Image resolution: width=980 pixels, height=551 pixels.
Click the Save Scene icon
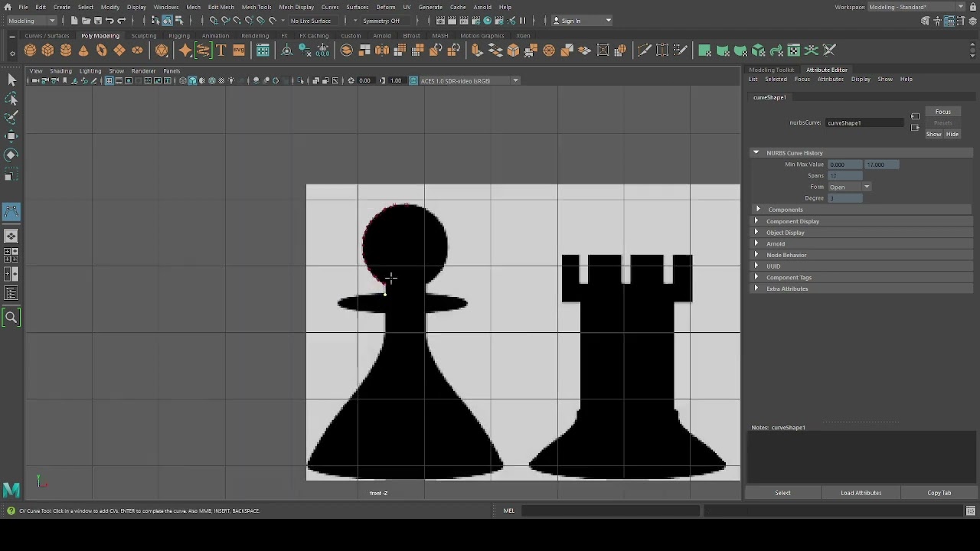(97, 21)
